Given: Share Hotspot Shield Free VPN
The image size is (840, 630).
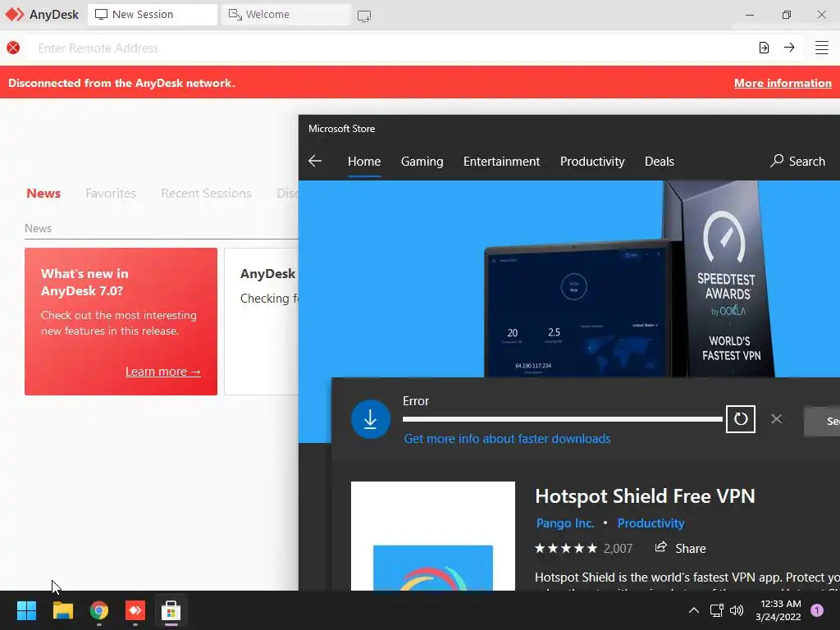Looking at the screenshot, I should 680,548.
